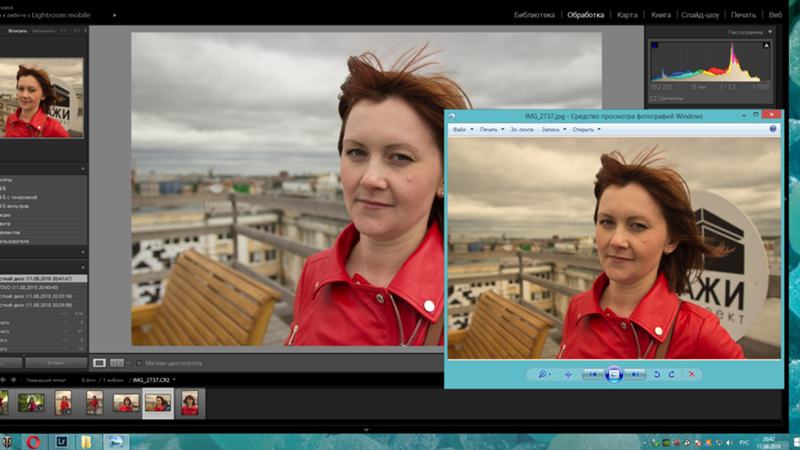Open the Карта module
Image resolution: width=800 pixels, height=450 pixels.
[x=627, y=15]
